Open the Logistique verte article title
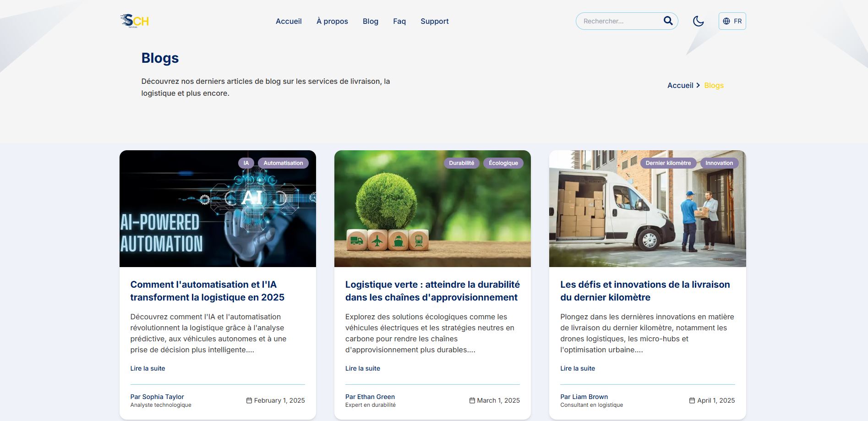 (432, 291)
